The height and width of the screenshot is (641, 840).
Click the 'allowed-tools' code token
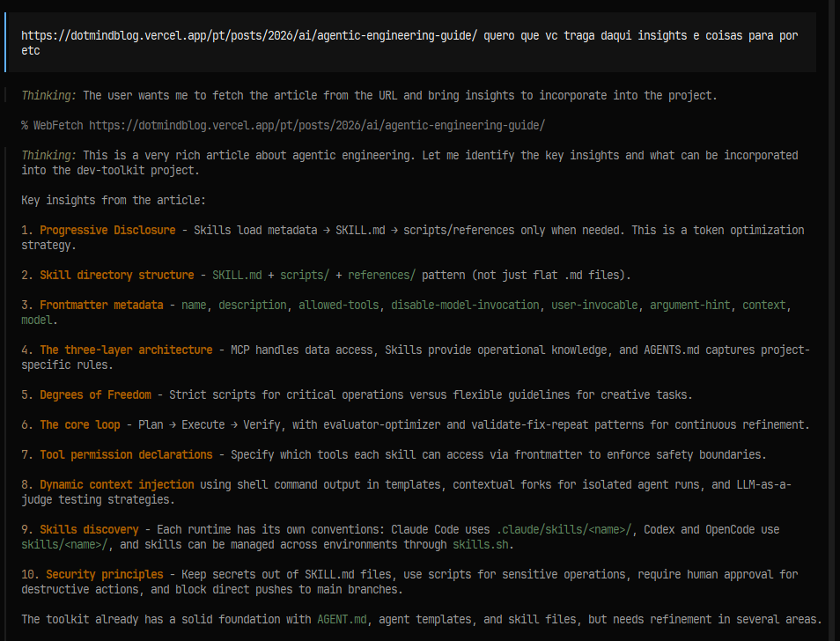pyautogui.click(x=339, y=306)
